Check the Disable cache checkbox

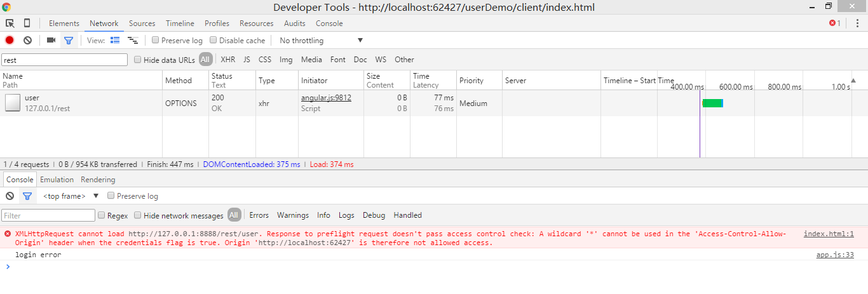point(214,40)
